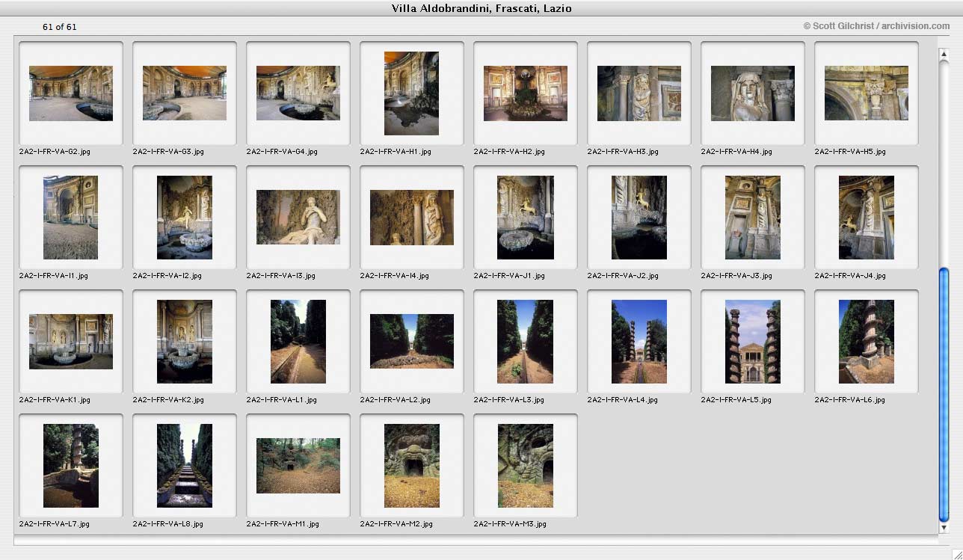
Task: Select thumbnail 2A2-I-FR-VA-L8.jpg
Action: pos(185,466)
